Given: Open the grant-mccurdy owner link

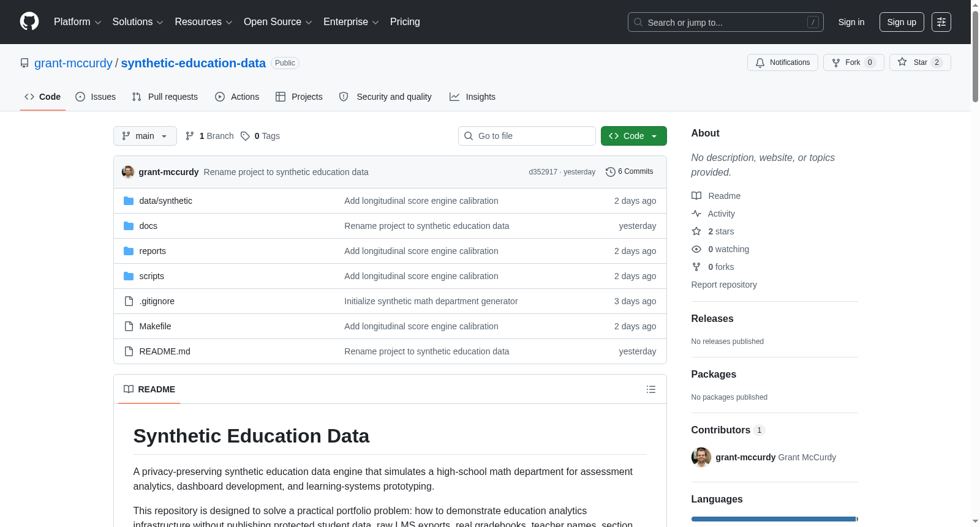Looking at the screenshot, I should 73,63.
